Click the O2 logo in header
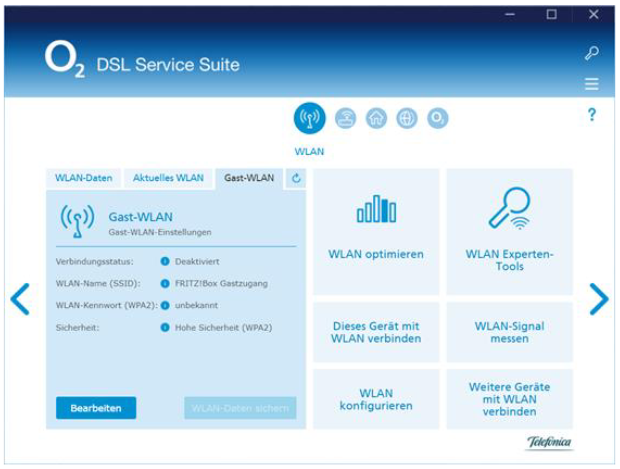 click(64, 59)
